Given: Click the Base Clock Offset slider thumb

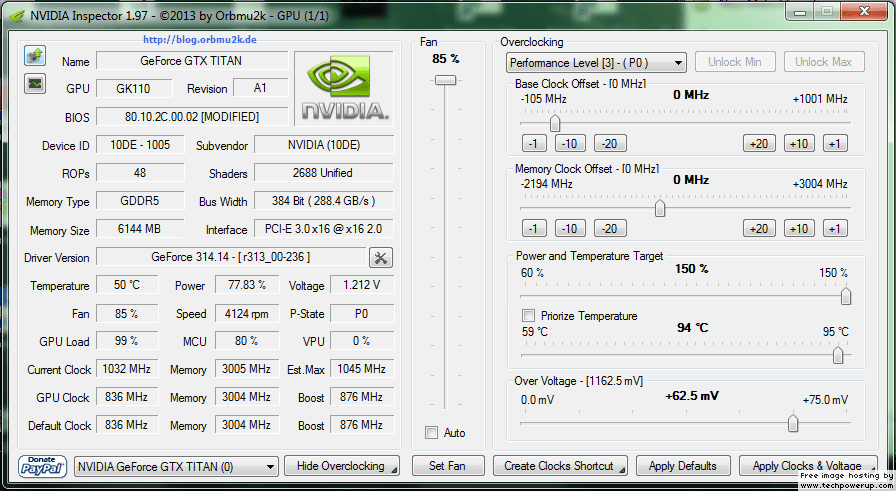Looking at the screenshot, I should [x=555, y=123].
